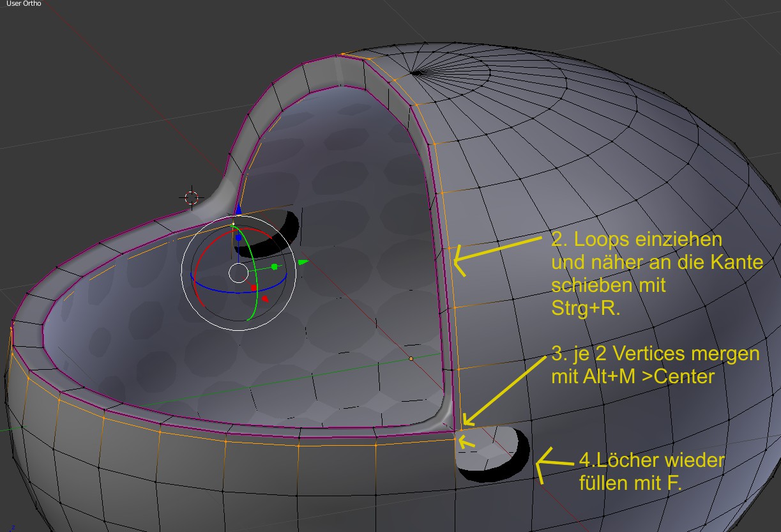Image resolution: width=781 pixels, height=532 pixels.
Task: Click the outer white ring of the manipulator
Action: coord(238,273)
